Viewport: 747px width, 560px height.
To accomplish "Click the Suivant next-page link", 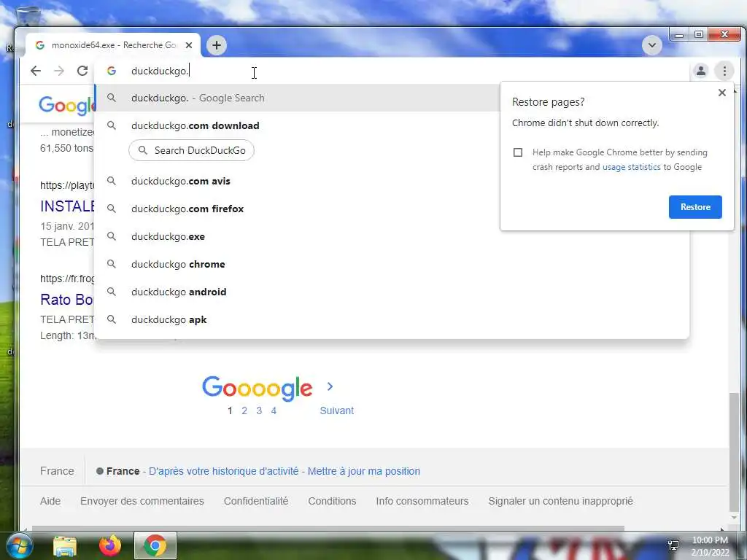I will pos(337,411).
